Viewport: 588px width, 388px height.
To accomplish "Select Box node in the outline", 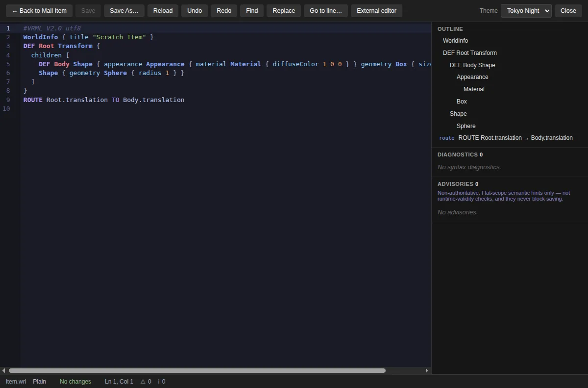I will pyautogui.click(x=462, y=102).
